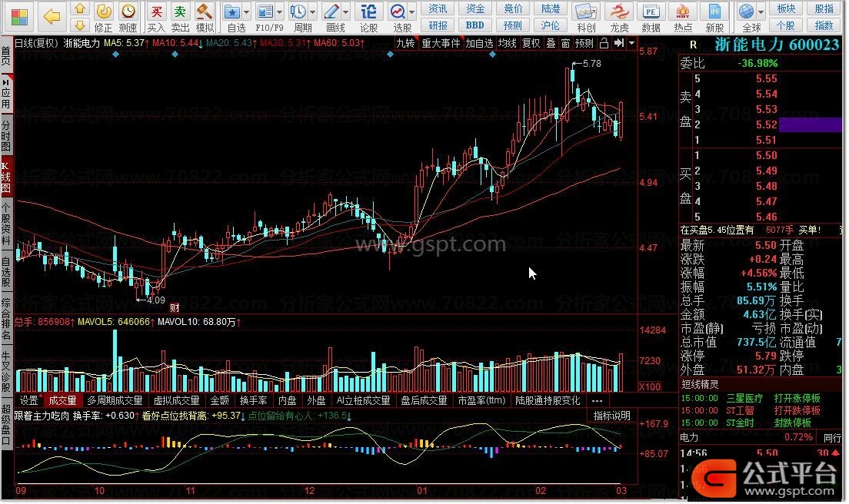Open the 测速 speed test clock

pos(128,18)
